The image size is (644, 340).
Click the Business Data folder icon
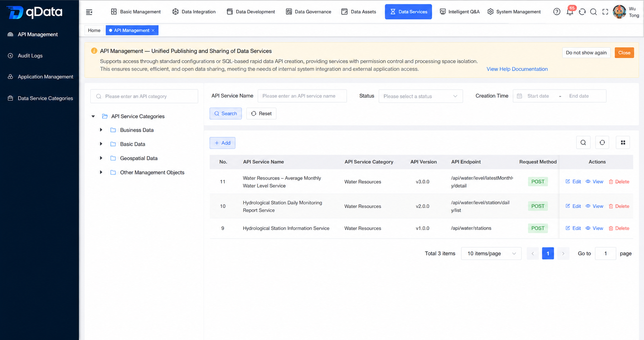click(113, 130)
